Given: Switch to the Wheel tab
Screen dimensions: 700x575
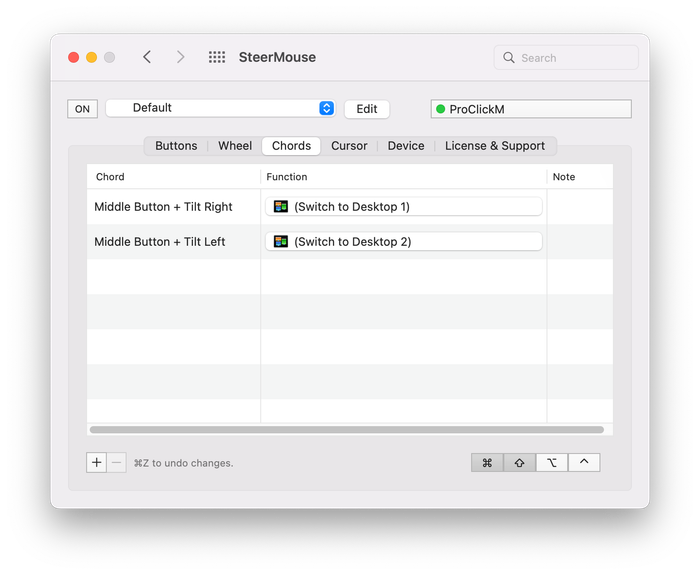Looking at the screenshot, I should point(235,146).
